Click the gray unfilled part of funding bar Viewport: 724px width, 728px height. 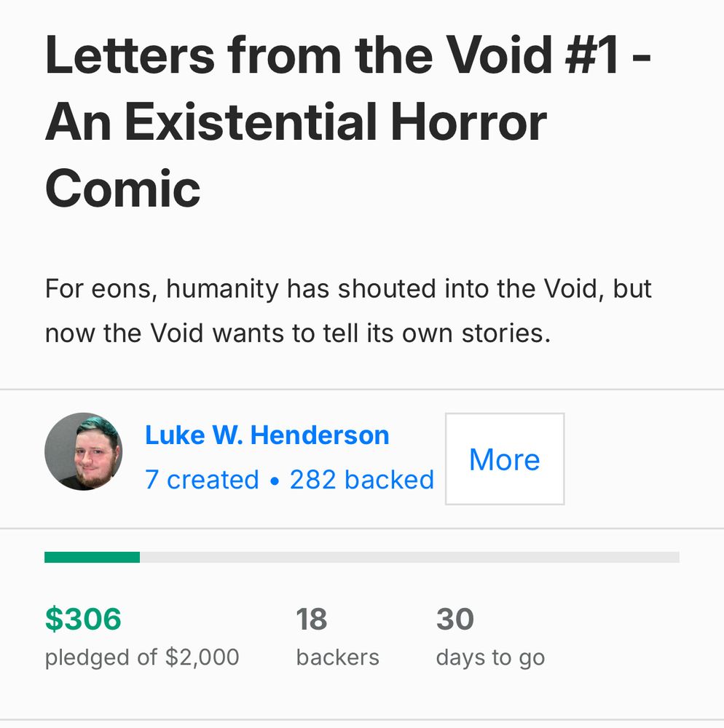click(x=408, y=557)
